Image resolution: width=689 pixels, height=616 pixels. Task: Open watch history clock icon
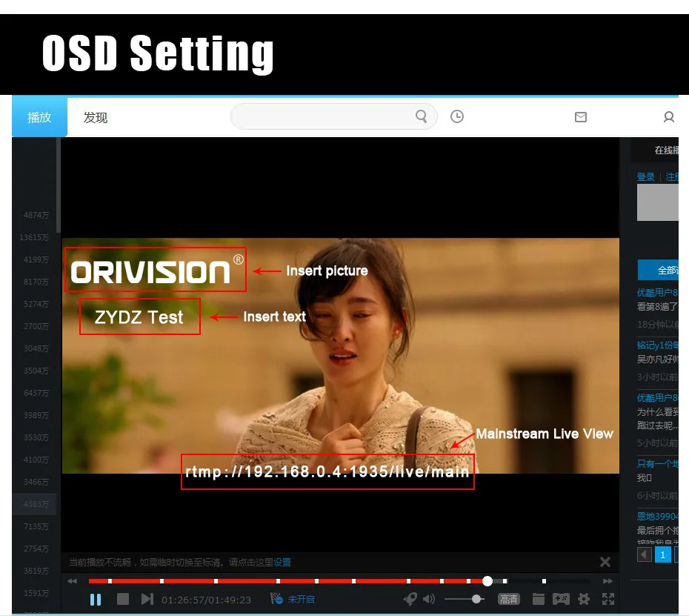coord(457,116)
